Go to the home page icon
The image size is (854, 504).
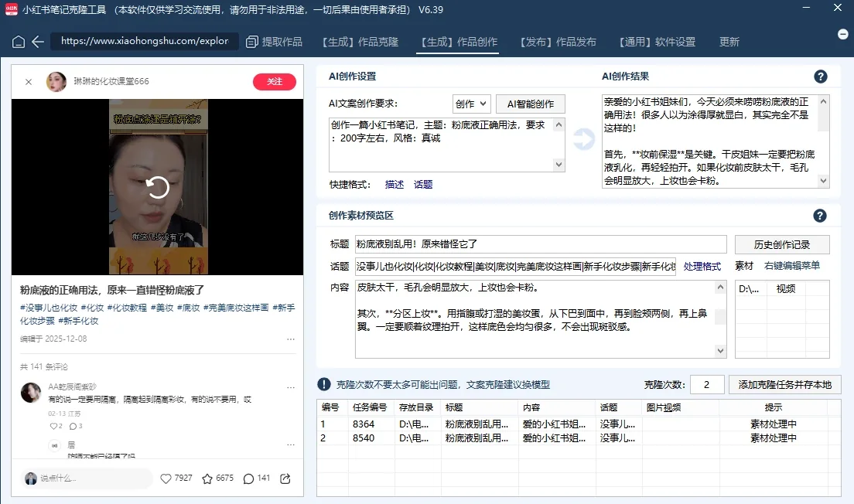(x=19, y=42)
